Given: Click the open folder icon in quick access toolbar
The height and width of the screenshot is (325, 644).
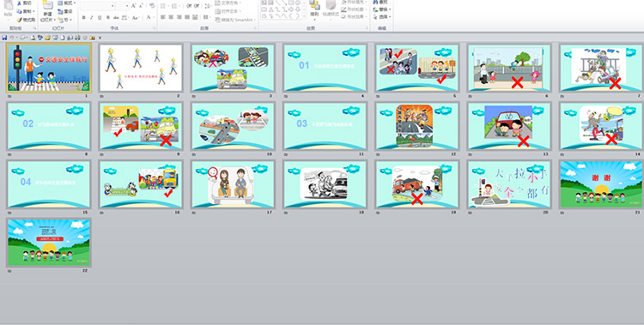Looking at the screenshot, I should click(47, 38).
